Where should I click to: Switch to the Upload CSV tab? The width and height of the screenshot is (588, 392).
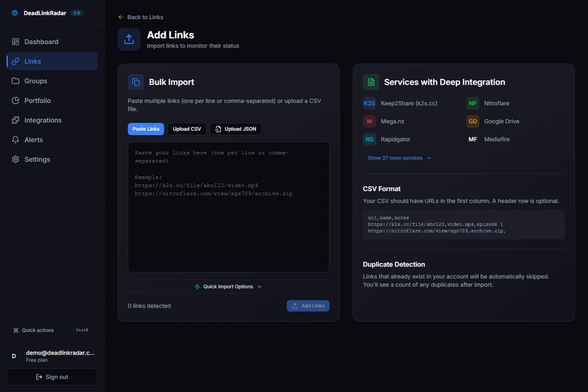(187, 129)
